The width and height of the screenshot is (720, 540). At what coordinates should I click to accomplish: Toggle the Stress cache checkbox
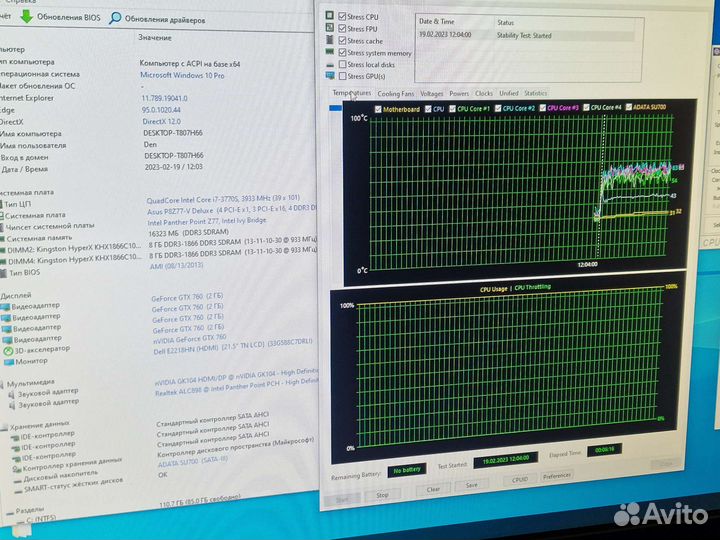click(342, 40)
